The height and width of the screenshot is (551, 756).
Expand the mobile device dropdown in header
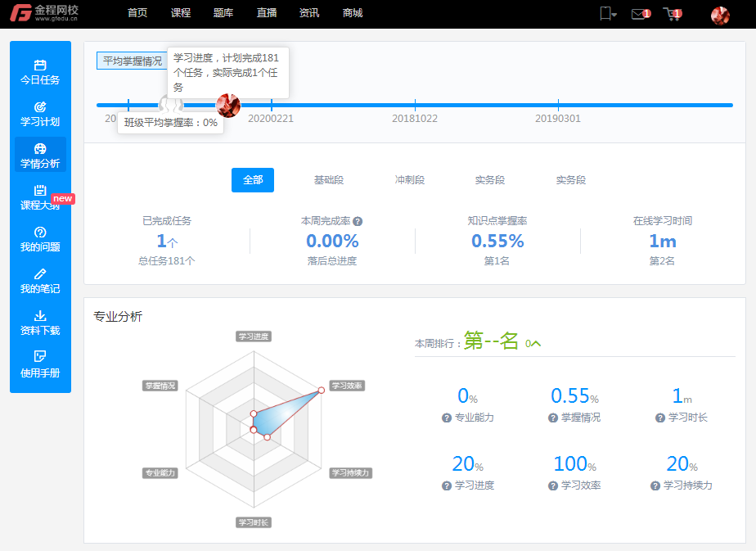608,14
